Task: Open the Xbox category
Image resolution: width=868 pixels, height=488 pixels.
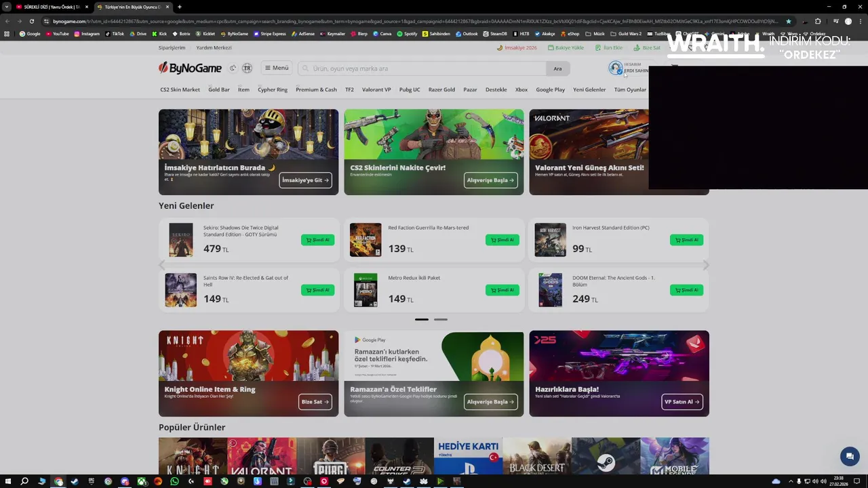Action: click(x=521, y=89)
